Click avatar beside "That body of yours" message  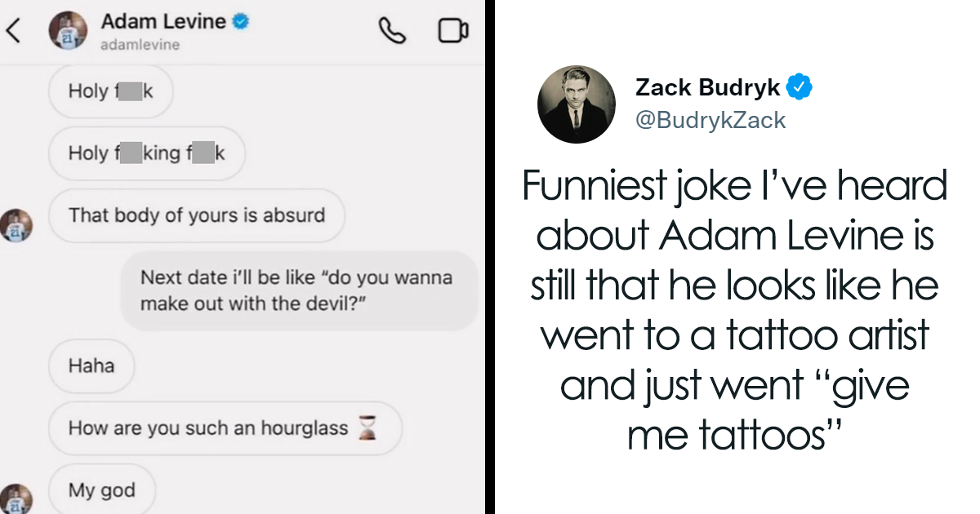pyautogui.click(x=16, y=225)
